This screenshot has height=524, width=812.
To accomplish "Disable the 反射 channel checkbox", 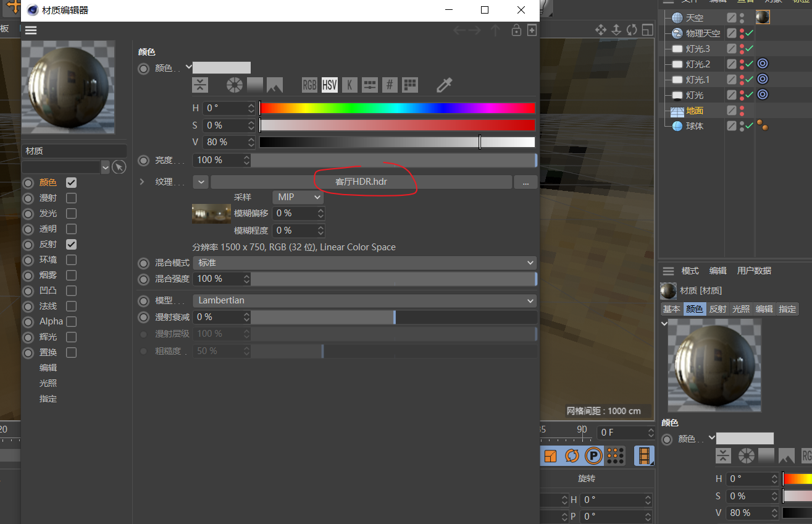I will tap(71, 245).
